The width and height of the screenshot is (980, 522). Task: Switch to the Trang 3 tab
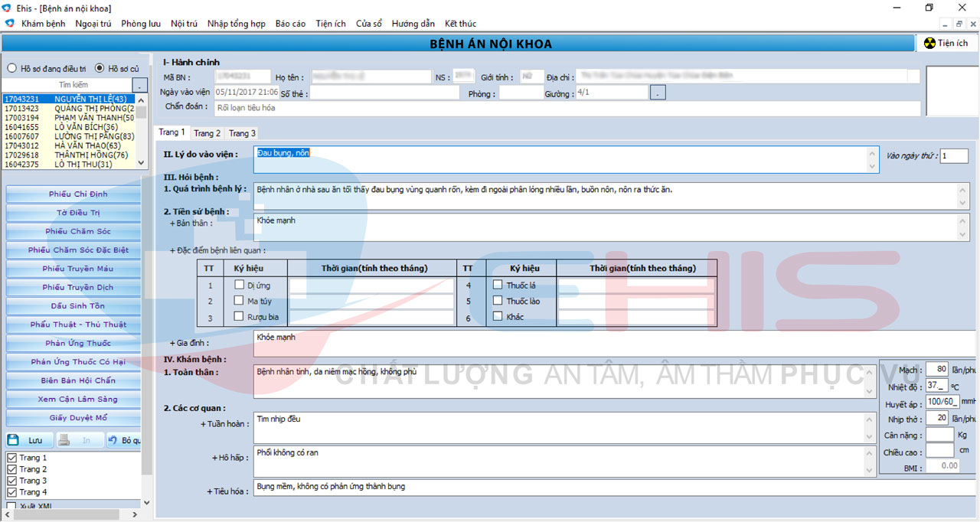(x=242, y=133)
